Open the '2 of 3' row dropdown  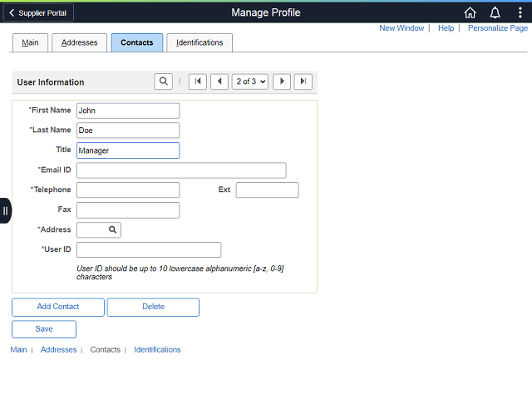[250, 81]
